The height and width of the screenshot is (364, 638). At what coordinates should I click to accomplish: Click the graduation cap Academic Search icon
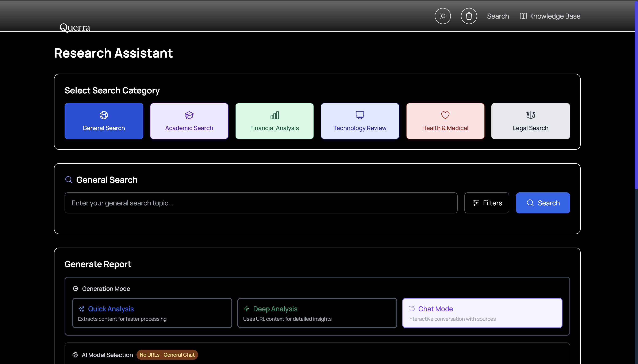(189, 115)
